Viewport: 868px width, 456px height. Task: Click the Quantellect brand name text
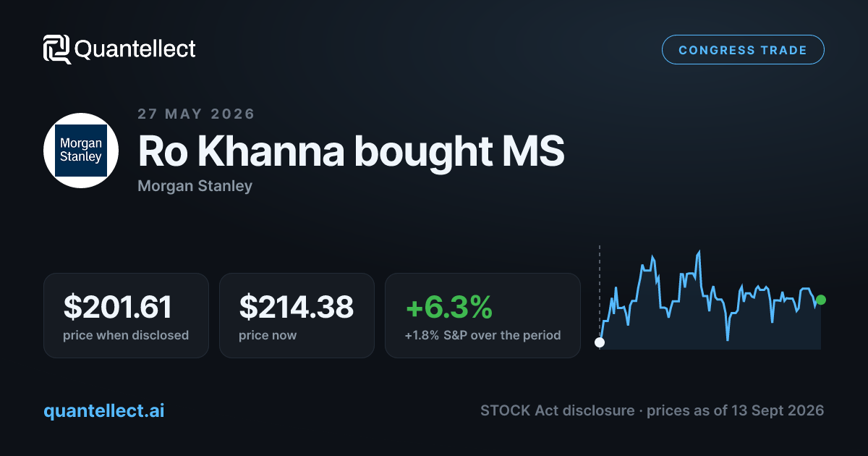(x=135, y=49)
